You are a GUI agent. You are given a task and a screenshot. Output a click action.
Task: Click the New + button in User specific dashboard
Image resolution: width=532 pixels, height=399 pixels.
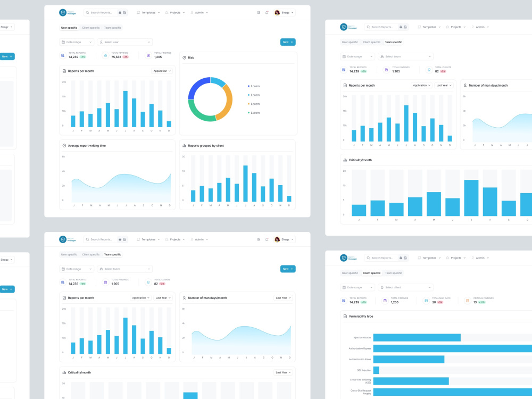coord(288,42)
